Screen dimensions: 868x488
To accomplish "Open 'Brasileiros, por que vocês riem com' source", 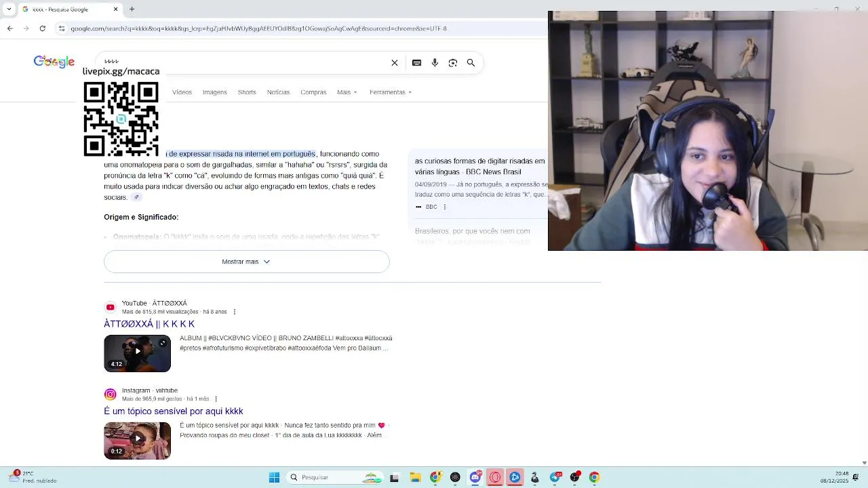I will (x=472, y=231).
